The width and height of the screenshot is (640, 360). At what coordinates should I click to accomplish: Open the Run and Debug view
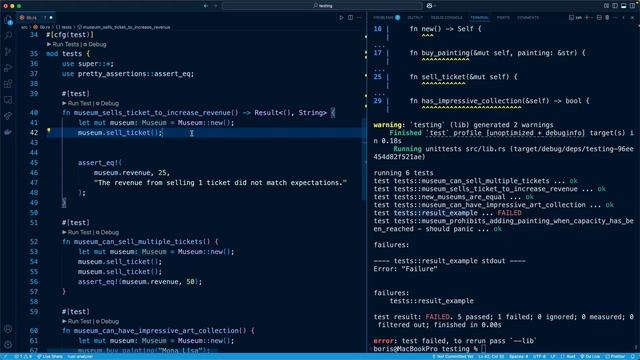point(8,68)
